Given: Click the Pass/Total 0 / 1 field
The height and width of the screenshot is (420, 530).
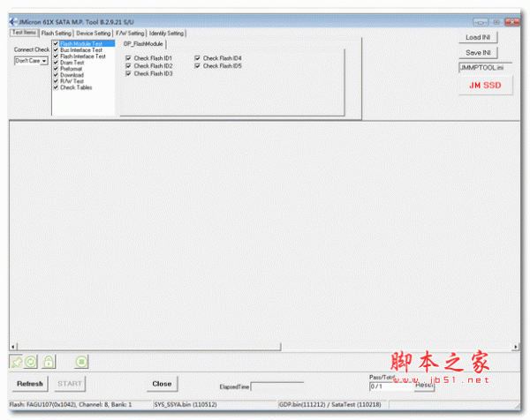Looking at the screenshot, I should (391, 386).
